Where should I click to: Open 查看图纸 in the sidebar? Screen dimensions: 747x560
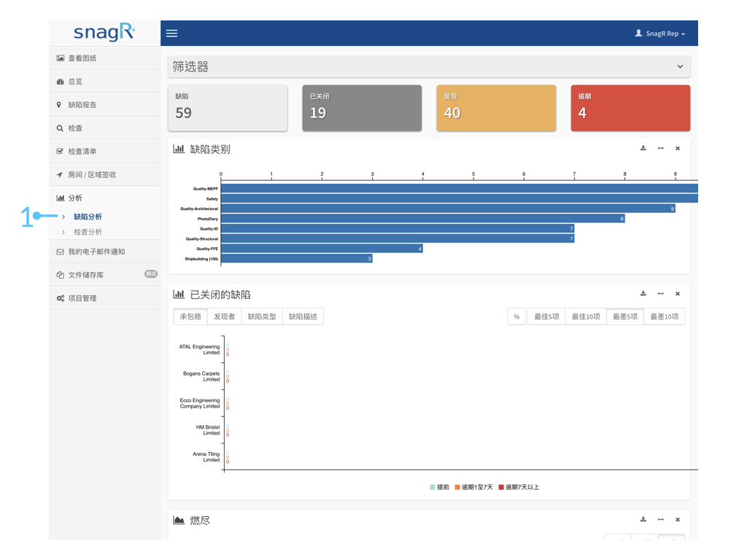pyautogui.click(x=104, y=58)
